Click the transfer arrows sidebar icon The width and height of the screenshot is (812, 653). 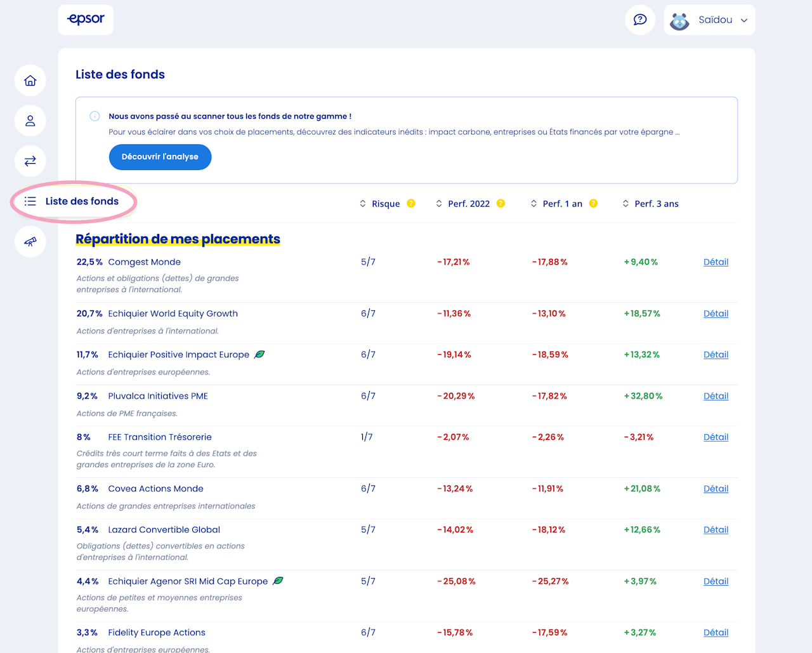(x=30, y=161)
